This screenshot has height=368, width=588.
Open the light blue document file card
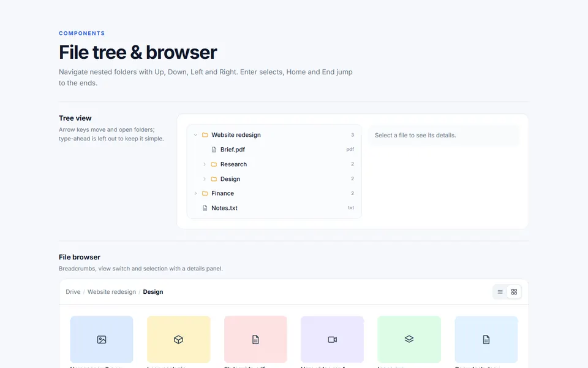point(486,339)
